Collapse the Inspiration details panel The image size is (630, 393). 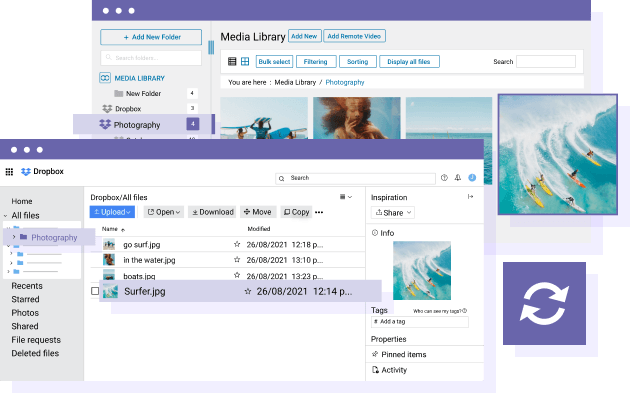click(470, 196)
